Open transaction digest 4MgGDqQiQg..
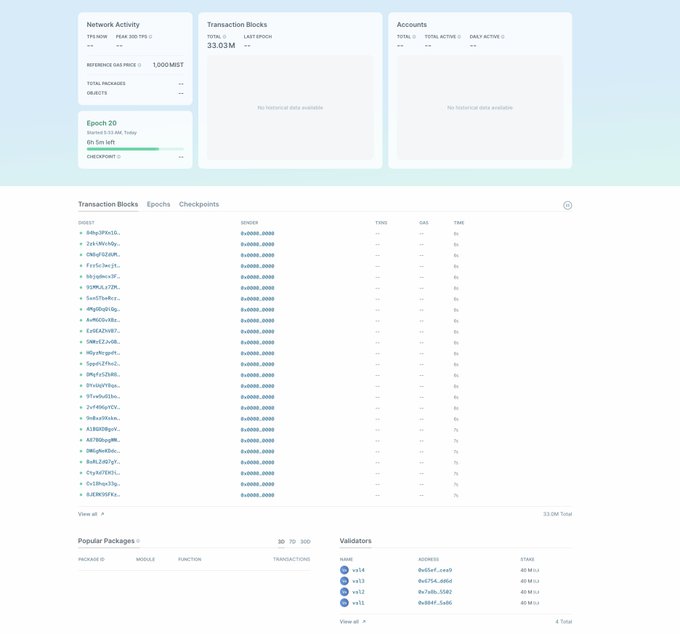Screen dimensions: 680x634 pyautogui.click(x=103, y=310)
